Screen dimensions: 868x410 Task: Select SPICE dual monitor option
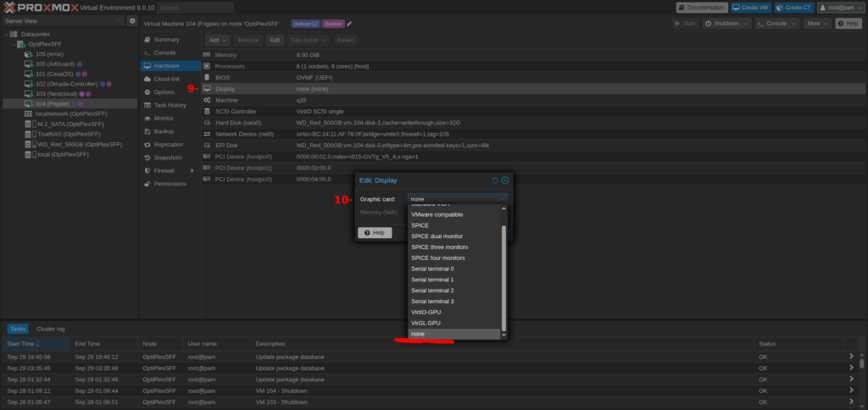437,236
